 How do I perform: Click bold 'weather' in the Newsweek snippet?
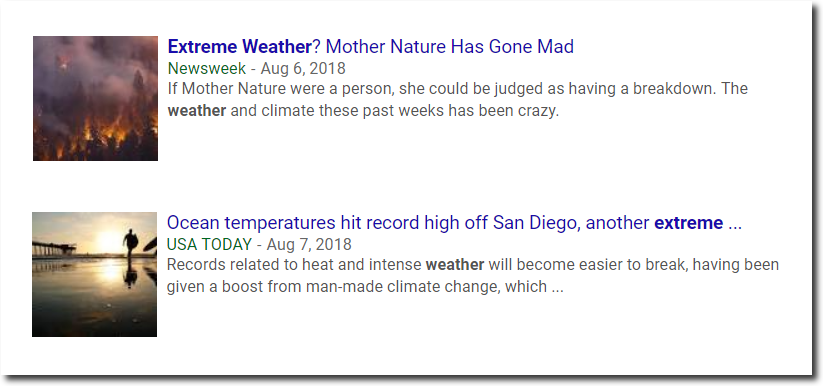coord(197,111)
